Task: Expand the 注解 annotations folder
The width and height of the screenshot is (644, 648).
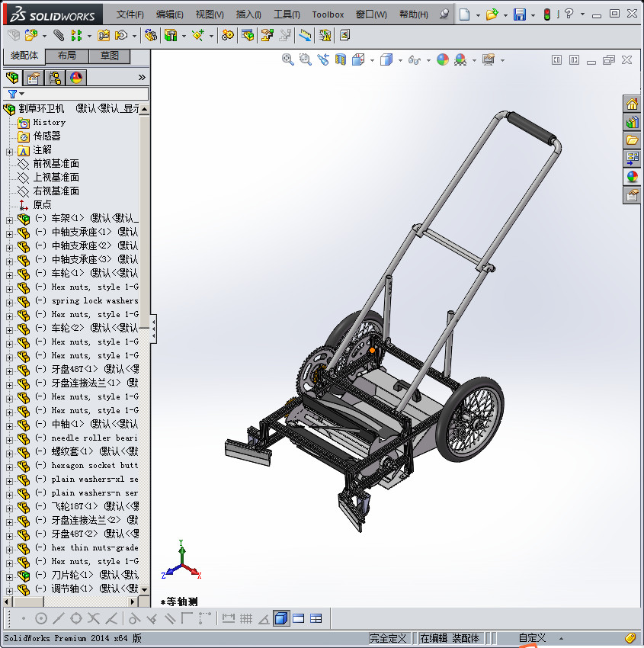Action: pyautogui.click(x=9, y=152)
